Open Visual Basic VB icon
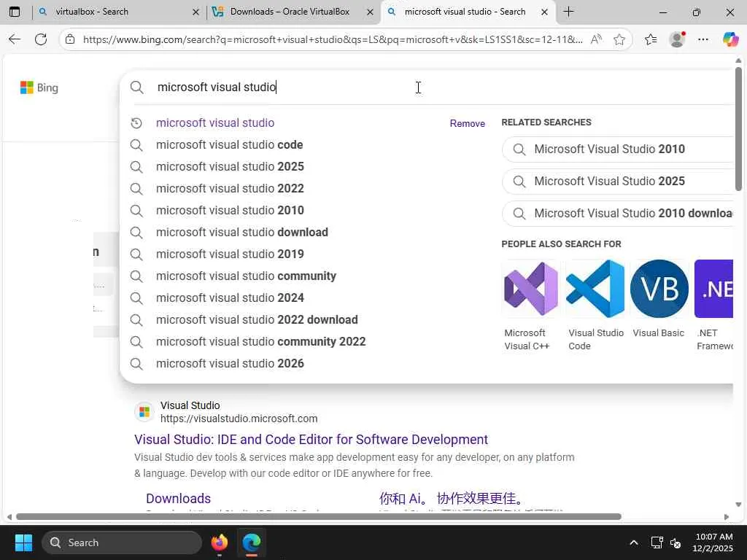Screen dimensions: 747x560 click(659, 289)
